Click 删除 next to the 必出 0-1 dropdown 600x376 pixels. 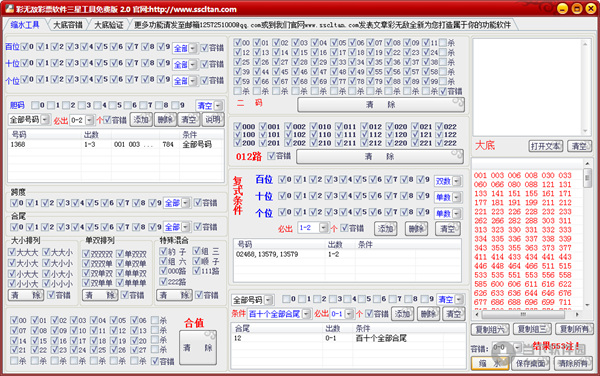(x=428, y=314)
